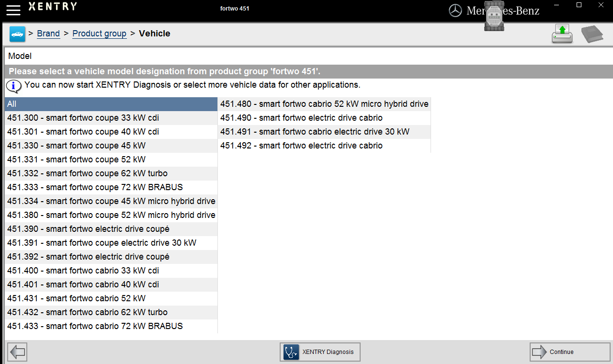Select 451.331 smart fortwo coupe 52 kW
The width and height of the screenshot is (613, 364).
(111, 159)
